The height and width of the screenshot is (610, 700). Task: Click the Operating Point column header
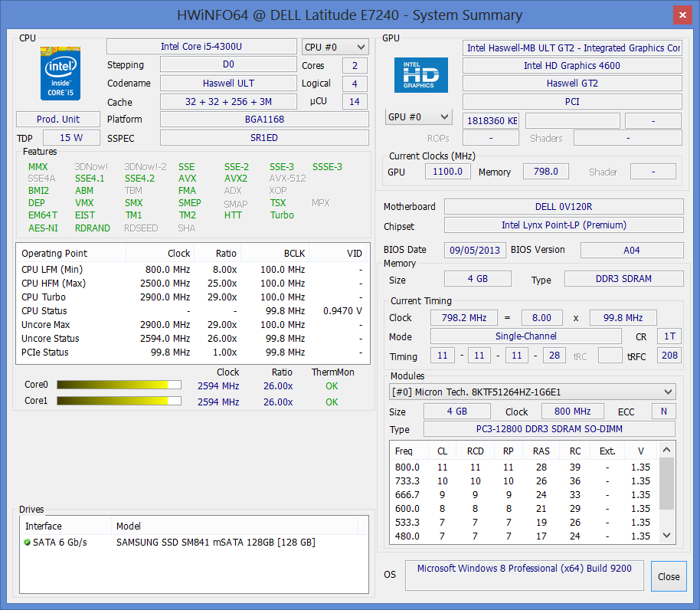[71, 253]
